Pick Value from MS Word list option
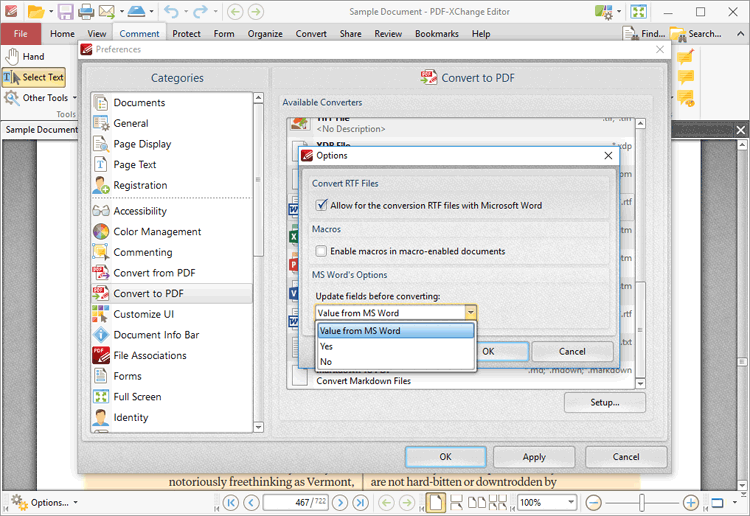Image resolution: width=750 pixels, height=516 pixels. click(x=396, y=330)
